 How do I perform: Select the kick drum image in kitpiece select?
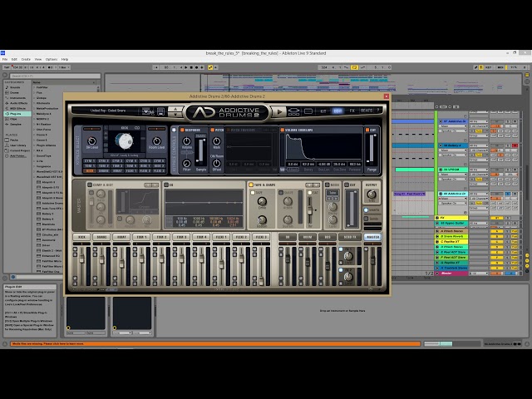[x=124, y=141]
